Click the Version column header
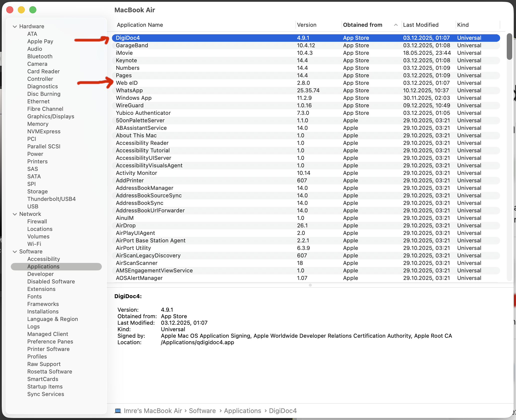The image size is (516, 420). pos(307,25)
